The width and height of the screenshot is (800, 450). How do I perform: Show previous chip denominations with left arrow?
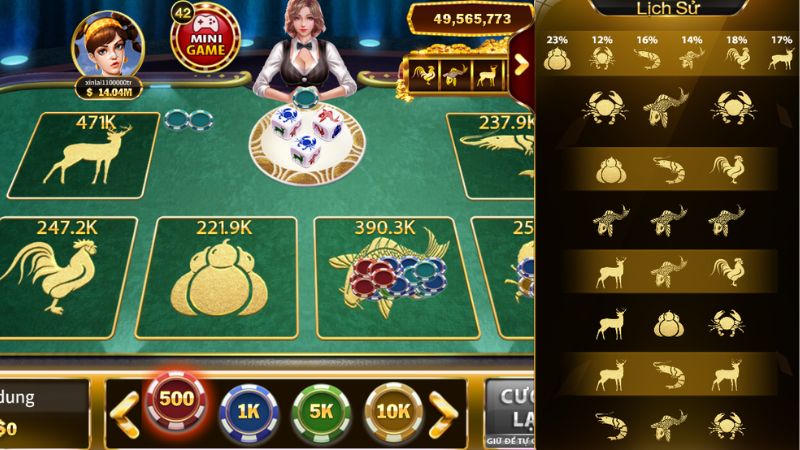[x=125, y=414]
